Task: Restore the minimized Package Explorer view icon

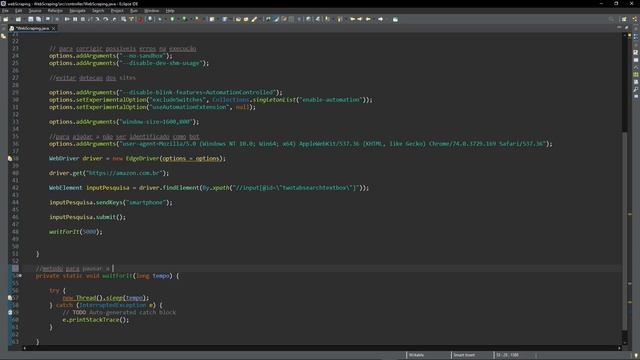Action: tap(4, 36)
